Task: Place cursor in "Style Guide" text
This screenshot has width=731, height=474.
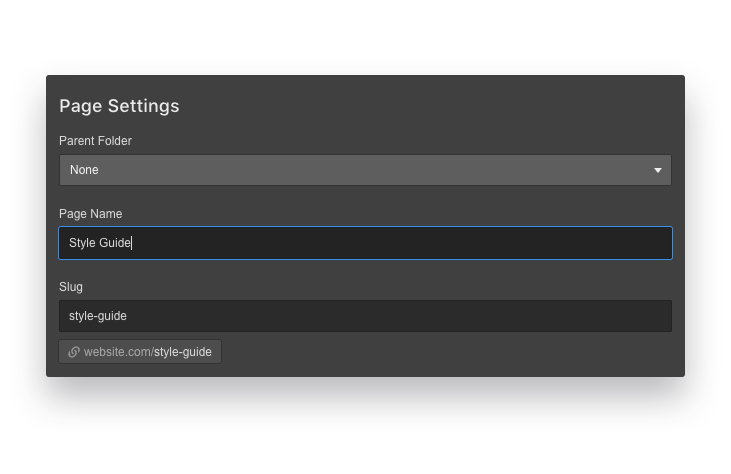Action: (99, 243)
